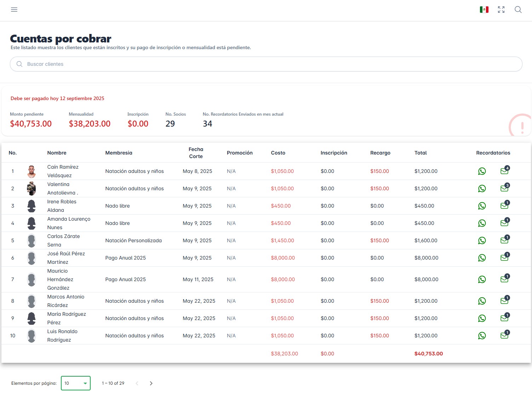
Task: Send email reminder to Mauricio Hernández González
Action: 504,279
